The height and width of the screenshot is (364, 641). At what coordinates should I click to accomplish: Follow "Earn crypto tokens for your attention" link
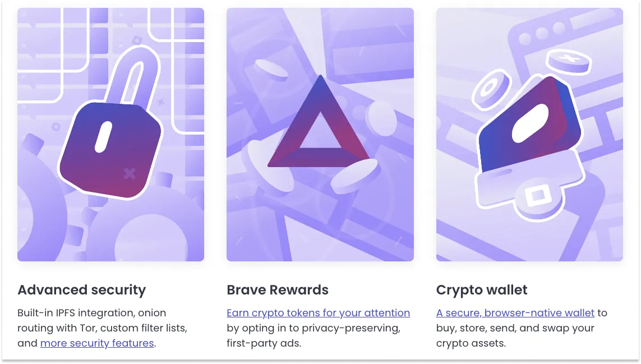318,312
